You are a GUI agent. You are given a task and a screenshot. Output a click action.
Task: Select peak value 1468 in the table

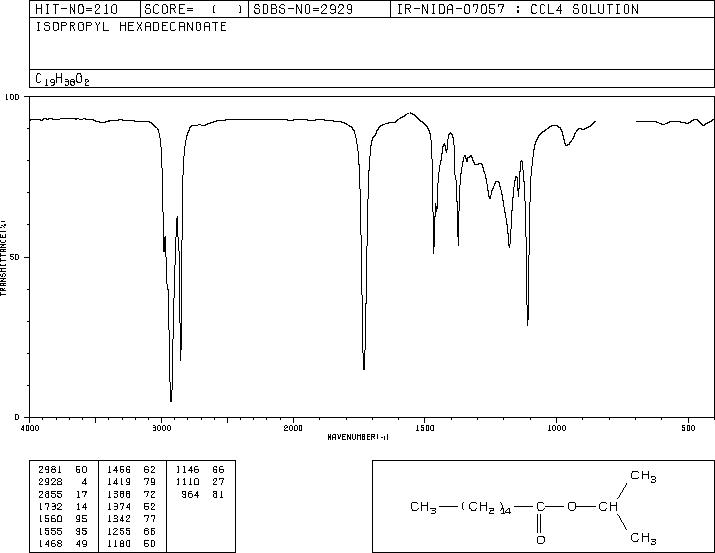[x=51, y=543]
